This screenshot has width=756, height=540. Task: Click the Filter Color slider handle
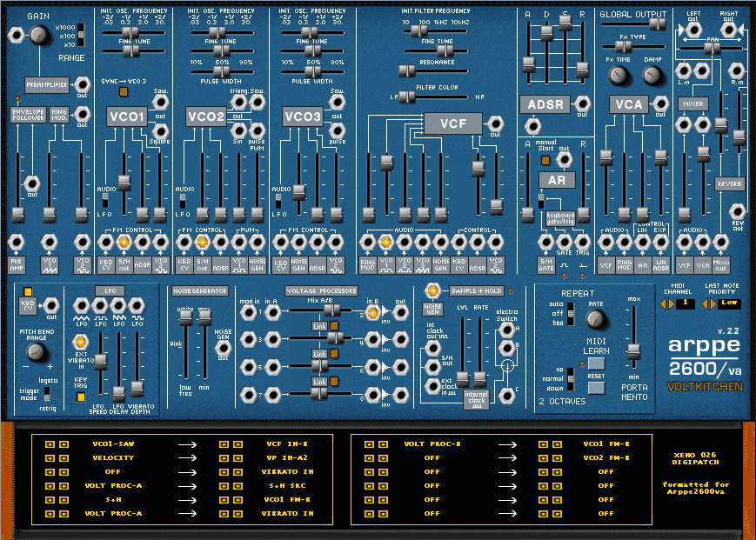click(x=407, y=97)
